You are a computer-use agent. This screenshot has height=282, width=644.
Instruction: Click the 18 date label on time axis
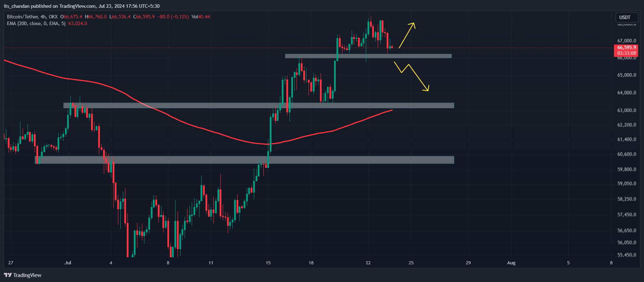pyautogui.click(x=311, y=263)
